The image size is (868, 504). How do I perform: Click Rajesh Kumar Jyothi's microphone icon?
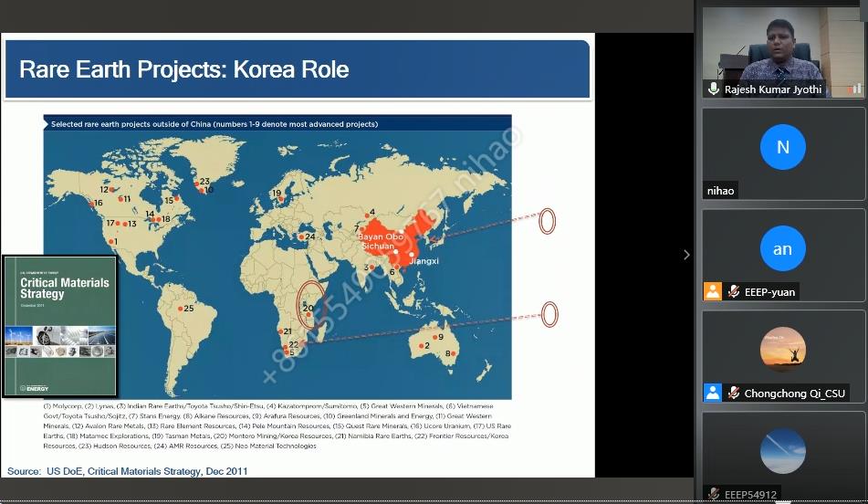(714, 89)
